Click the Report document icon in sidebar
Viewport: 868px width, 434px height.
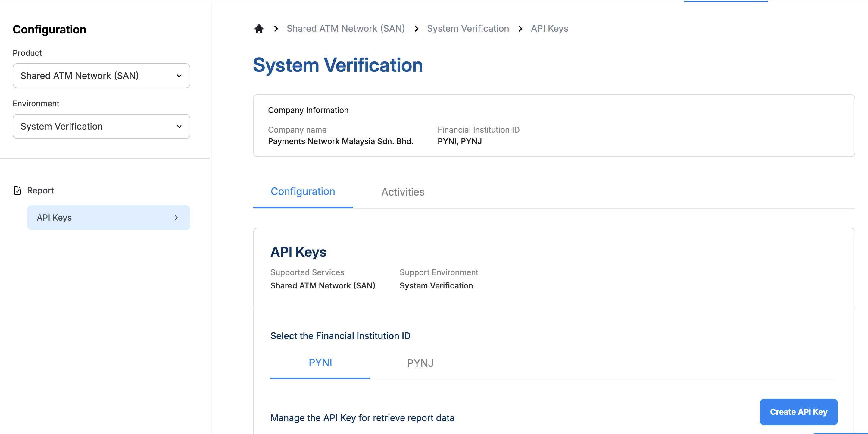[x=17, y=190]
